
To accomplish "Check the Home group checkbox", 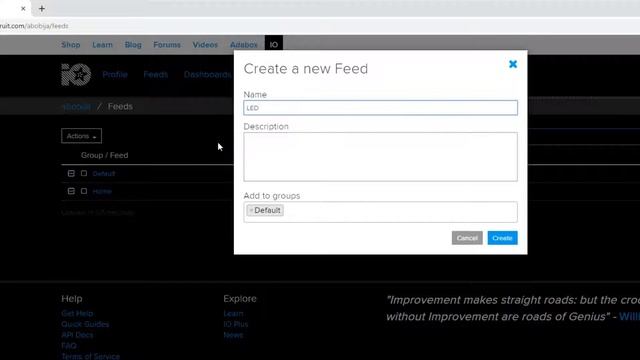I will pyautogui.click(x=84, y=191).
